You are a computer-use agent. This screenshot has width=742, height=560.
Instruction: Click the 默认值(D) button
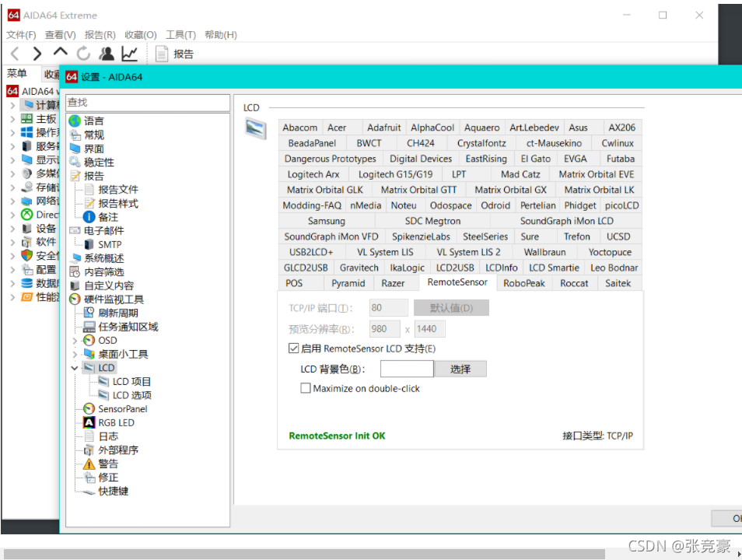point(451,308)
